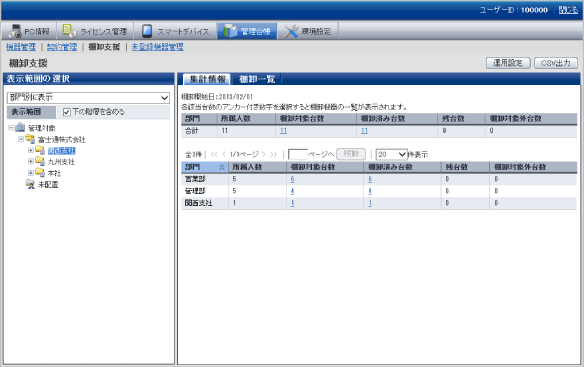
Task: Select the スマートデバイス phone icon
Action: [x=147, y=31]
